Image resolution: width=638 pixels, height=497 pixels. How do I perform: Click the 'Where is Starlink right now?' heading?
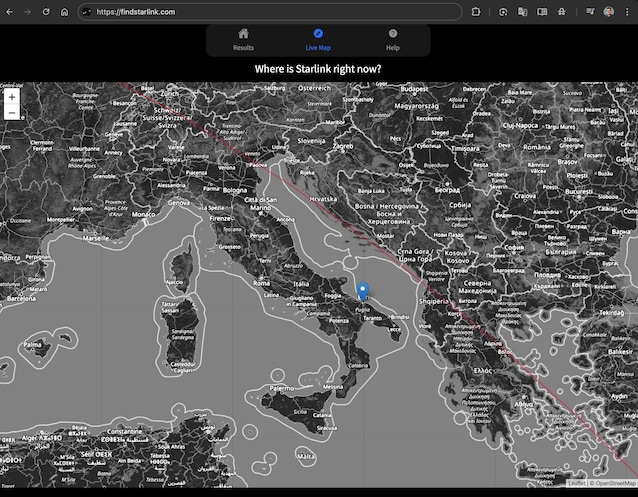pyautogui.click(x=318, y=69)
